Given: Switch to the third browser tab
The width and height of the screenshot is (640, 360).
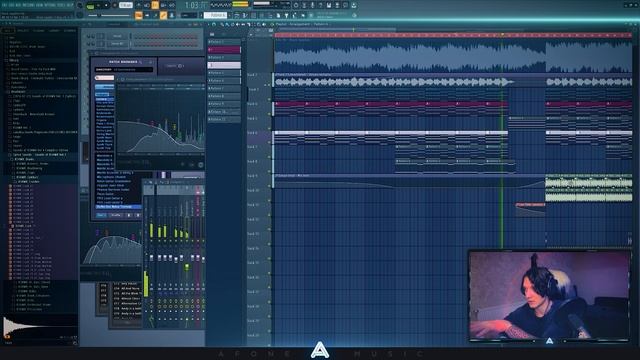Looking at the screenshot, I should point(39,31).
